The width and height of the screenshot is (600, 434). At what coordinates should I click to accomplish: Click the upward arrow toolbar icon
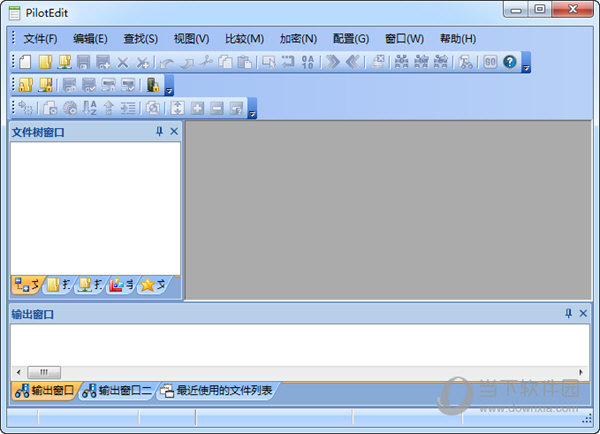tap(109, 108)
